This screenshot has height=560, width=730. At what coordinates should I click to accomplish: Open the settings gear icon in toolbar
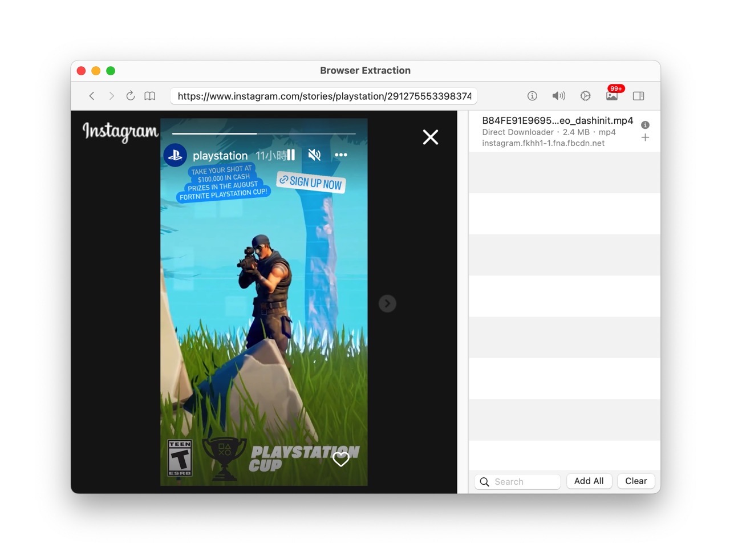[585, 96]
